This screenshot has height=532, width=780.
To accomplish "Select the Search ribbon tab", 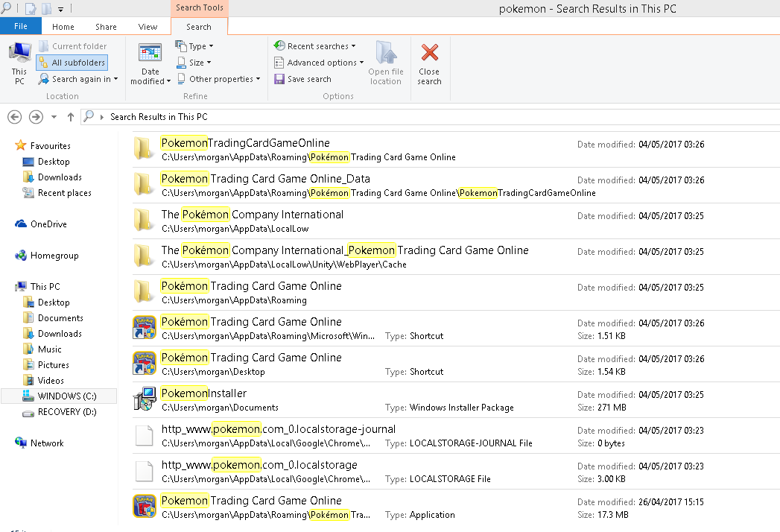I will tap(199, 27).
